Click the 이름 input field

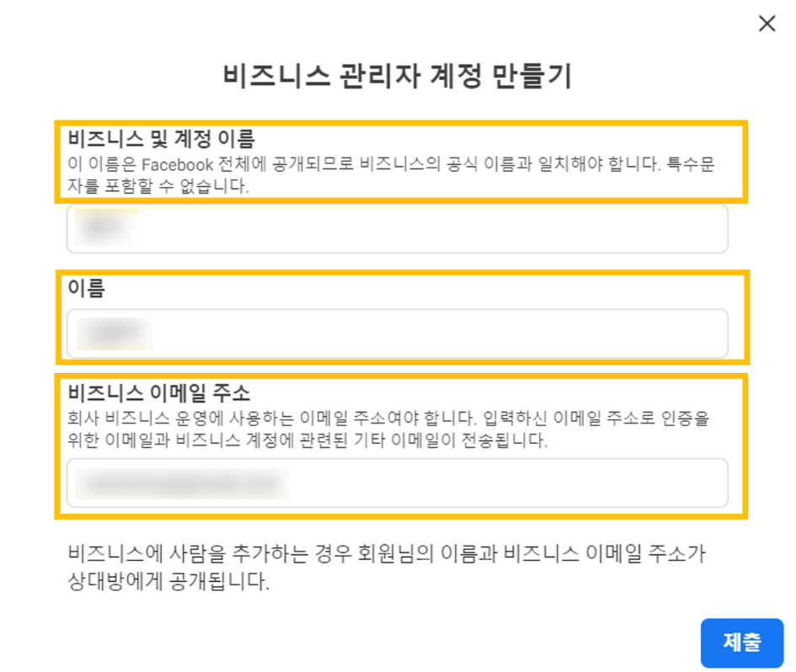pyautogui.click(x=396, y=334)
